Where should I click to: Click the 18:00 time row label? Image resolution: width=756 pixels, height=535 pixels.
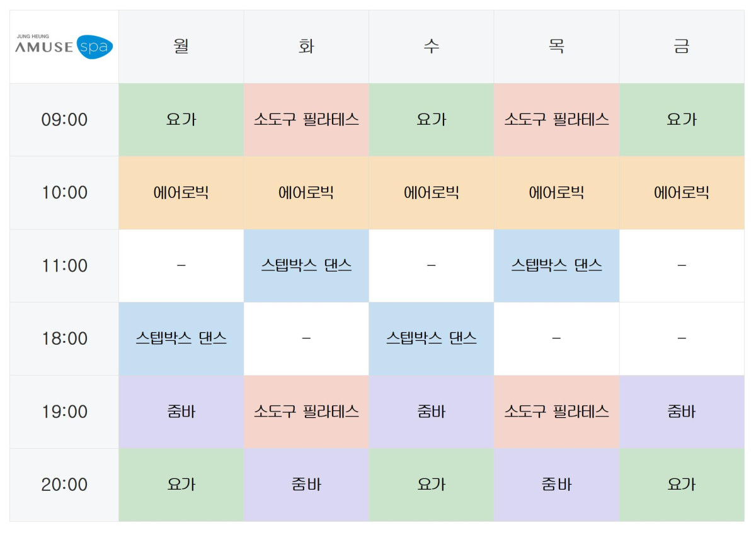coord(64,338)
